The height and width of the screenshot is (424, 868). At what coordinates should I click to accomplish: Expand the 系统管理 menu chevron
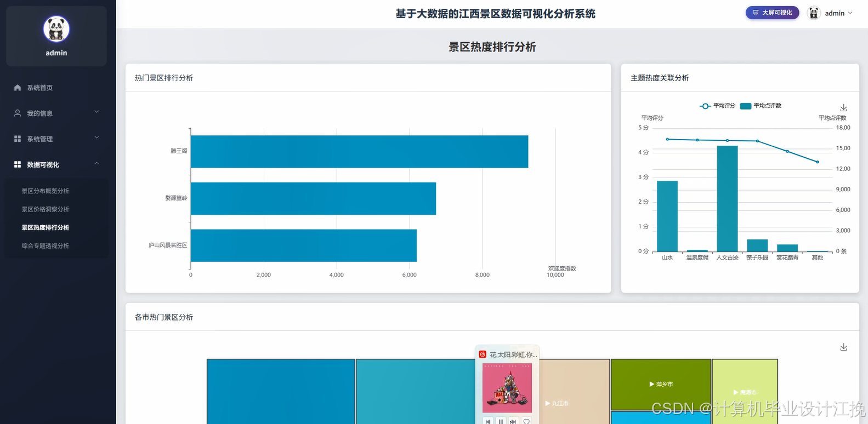click(97, 138)
